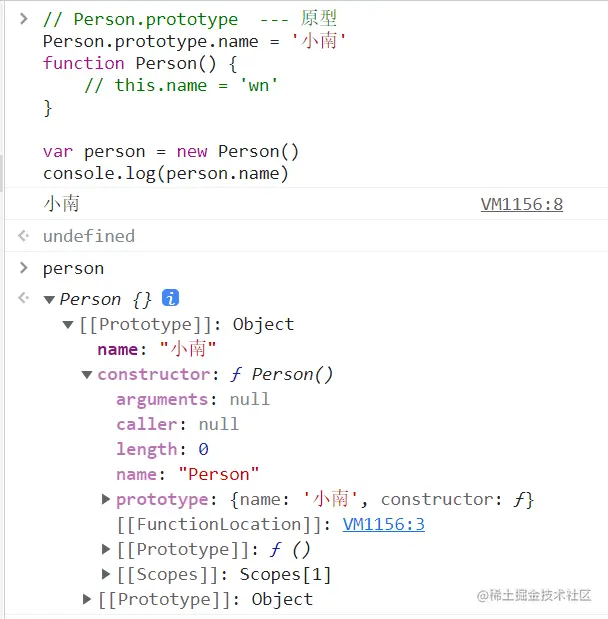Click the blue info icon beside Person {}
This screenshot has width=608, height=619.
click(170, 298)
